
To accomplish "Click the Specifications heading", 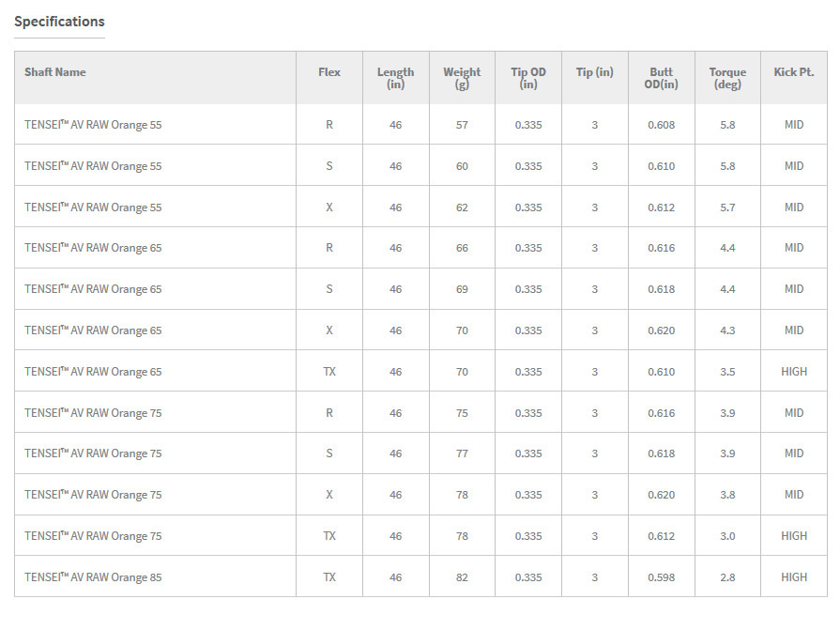I will (x=59, y=22).
